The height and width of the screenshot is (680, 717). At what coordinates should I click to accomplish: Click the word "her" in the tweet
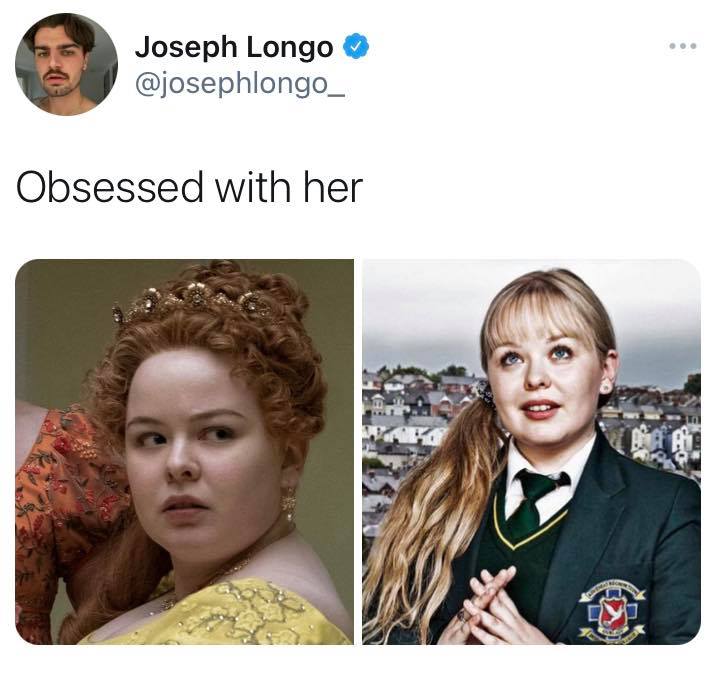pos(333,187)
